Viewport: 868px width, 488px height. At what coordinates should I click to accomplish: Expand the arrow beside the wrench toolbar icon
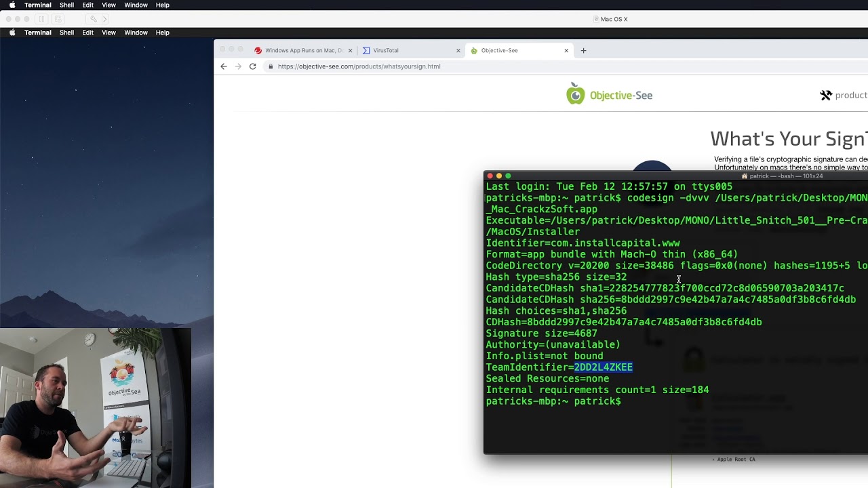coord(104,19)
